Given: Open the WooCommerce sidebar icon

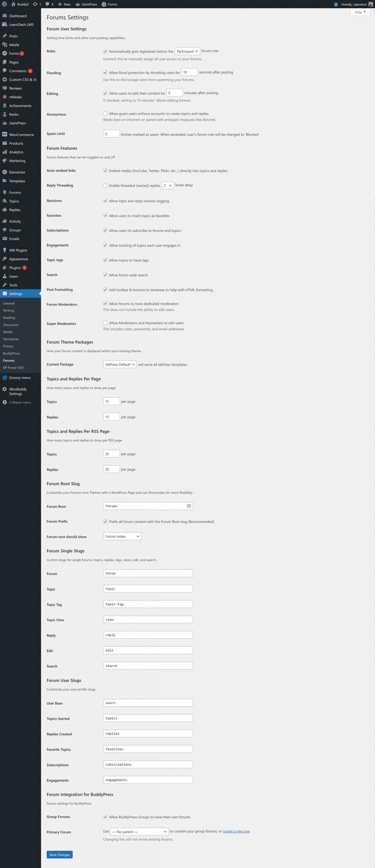Looking at the screenshot, I should [4, 135].
